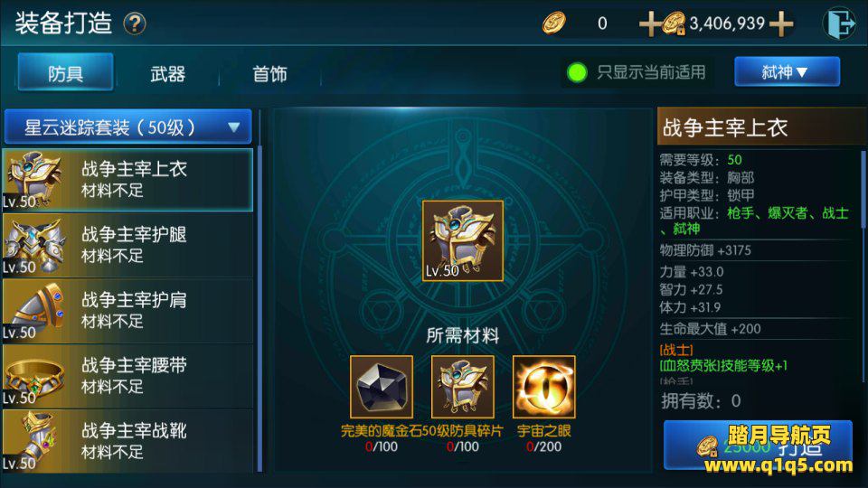This screenshot has height=488, width=868.
Task: Click the gold coin currency icon
Action: click(x=553, y=23)
